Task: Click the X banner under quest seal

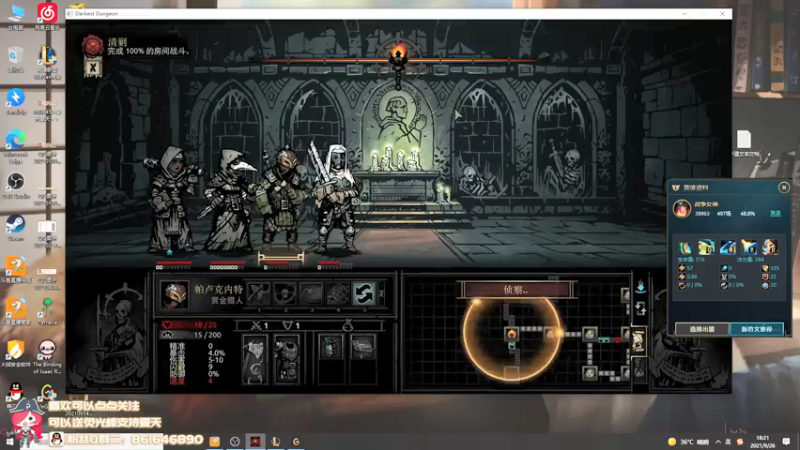Action: point(93,67)
